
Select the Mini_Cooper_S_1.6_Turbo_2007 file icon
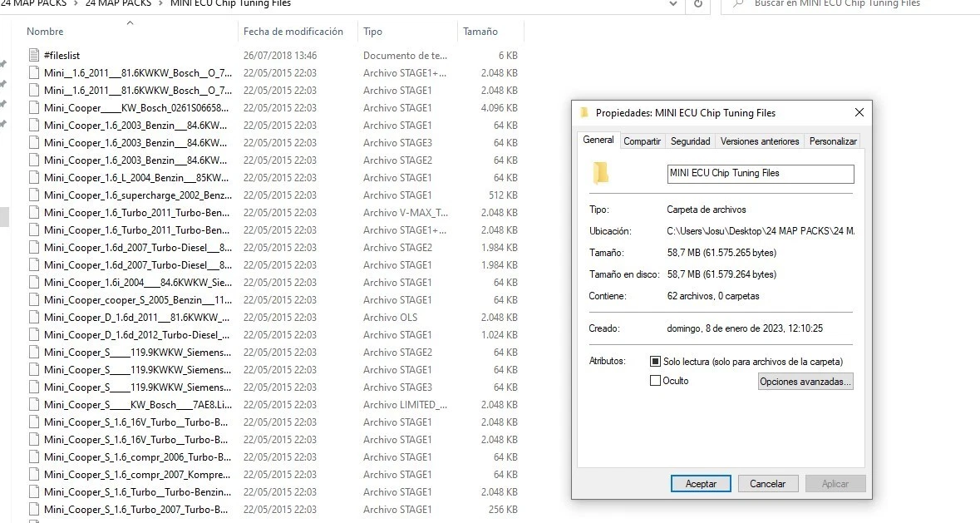34,510
